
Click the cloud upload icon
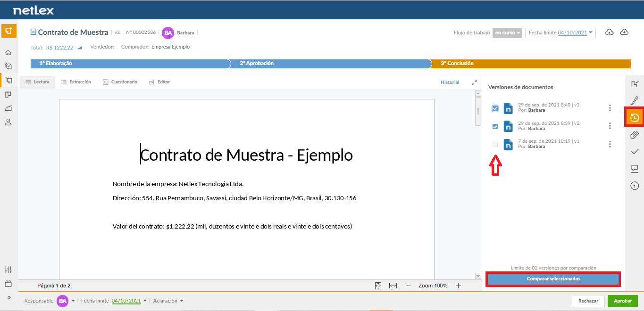[610, 32]
